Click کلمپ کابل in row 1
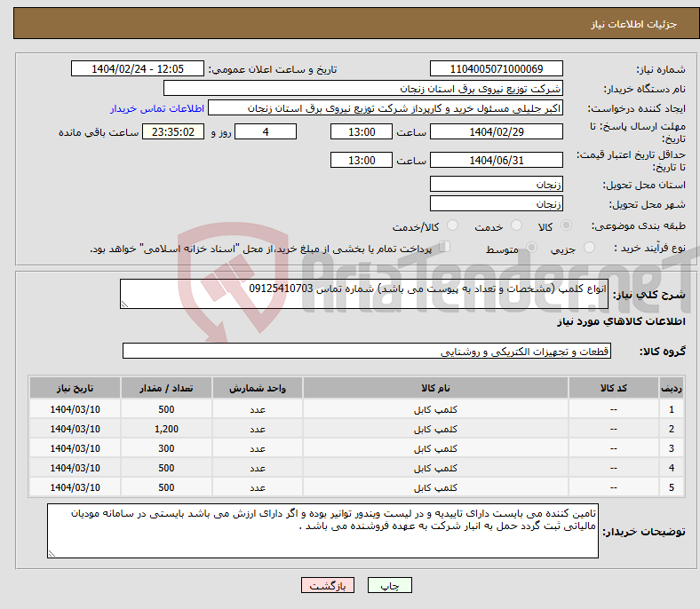This screenshot has width=700, height=609. click(x=435, y=409)
